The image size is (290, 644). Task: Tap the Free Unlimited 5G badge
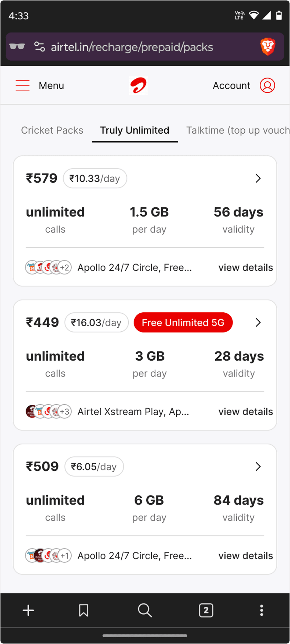183,323
